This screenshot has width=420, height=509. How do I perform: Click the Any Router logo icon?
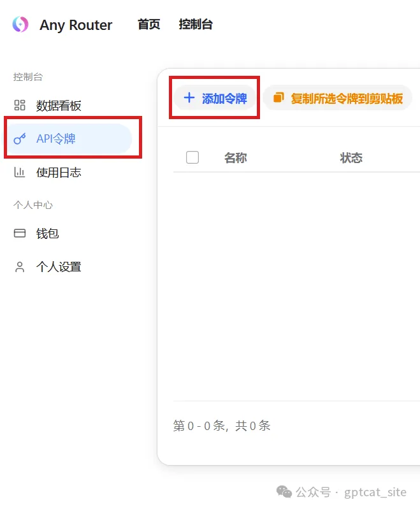pyautogui.click(x=20, y=25)
